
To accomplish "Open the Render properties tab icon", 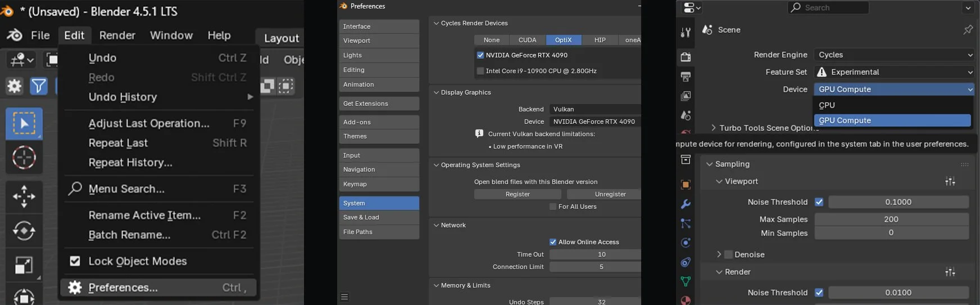I will coord(686,57).
